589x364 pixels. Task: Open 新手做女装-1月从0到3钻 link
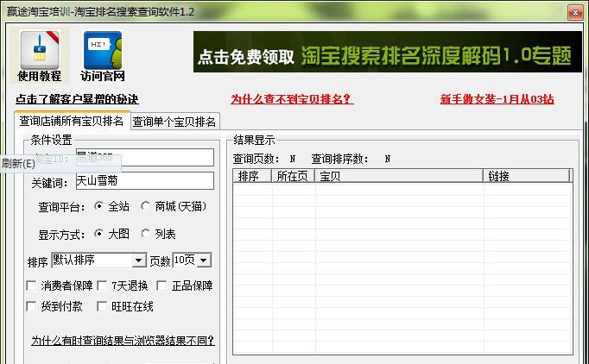pos(497,99)
